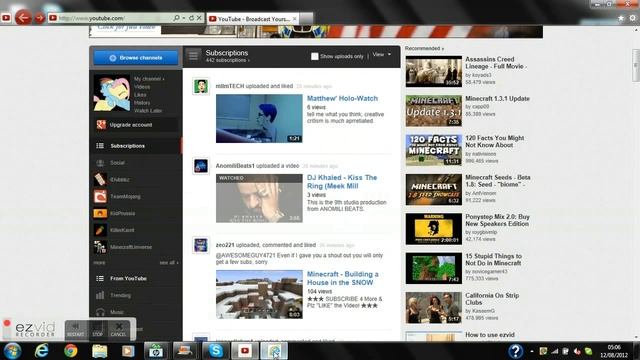
Task: Open mbmTECH channel avatar
Action: (x=200, y=86)
